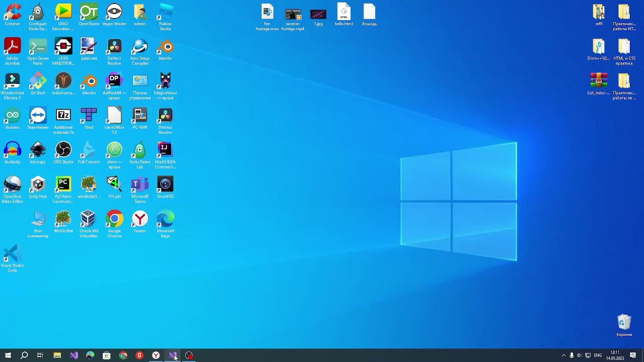Click the atom shortcut icon
Screen dimensions: 644x362
(114, 155)
